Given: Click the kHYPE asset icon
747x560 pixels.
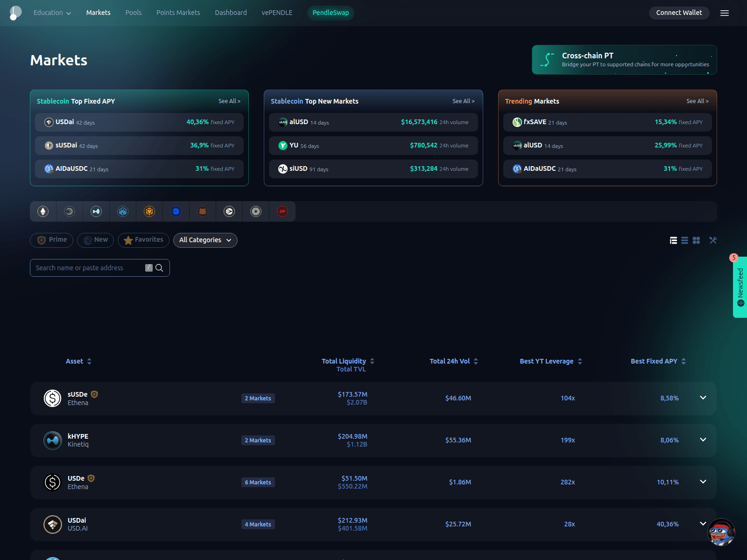Looking at the screenshot, I should point(53,440).
